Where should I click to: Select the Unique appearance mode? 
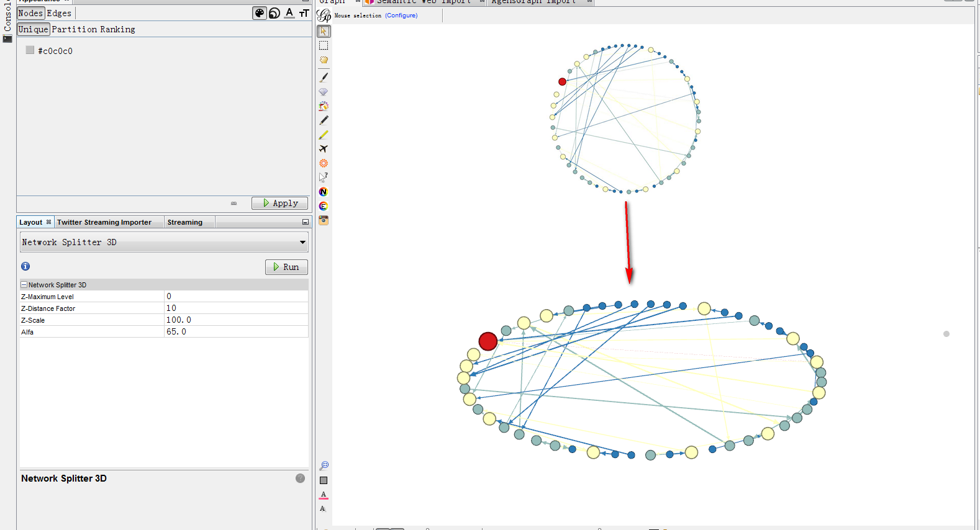point(34,29)
